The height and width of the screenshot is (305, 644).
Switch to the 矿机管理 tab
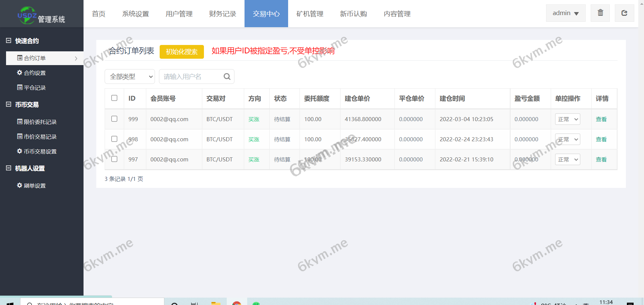point(309,14)
